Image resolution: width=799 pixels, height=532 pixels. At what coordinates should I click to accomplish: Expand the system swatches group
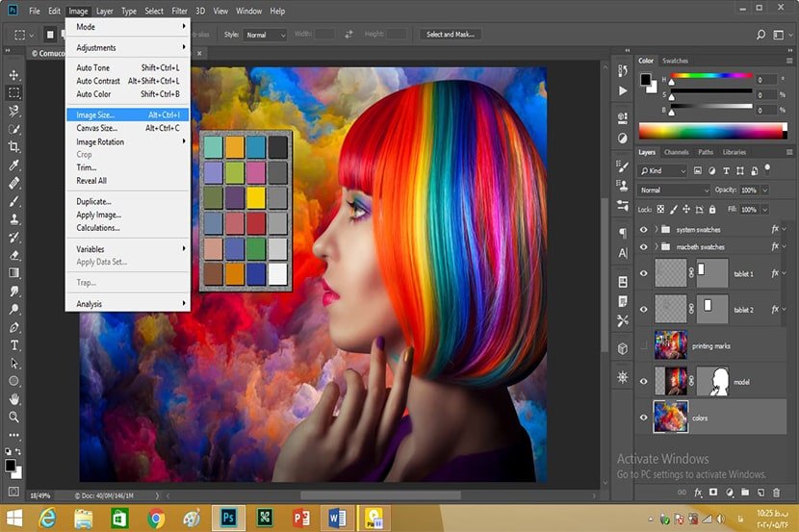coord(657,230)
